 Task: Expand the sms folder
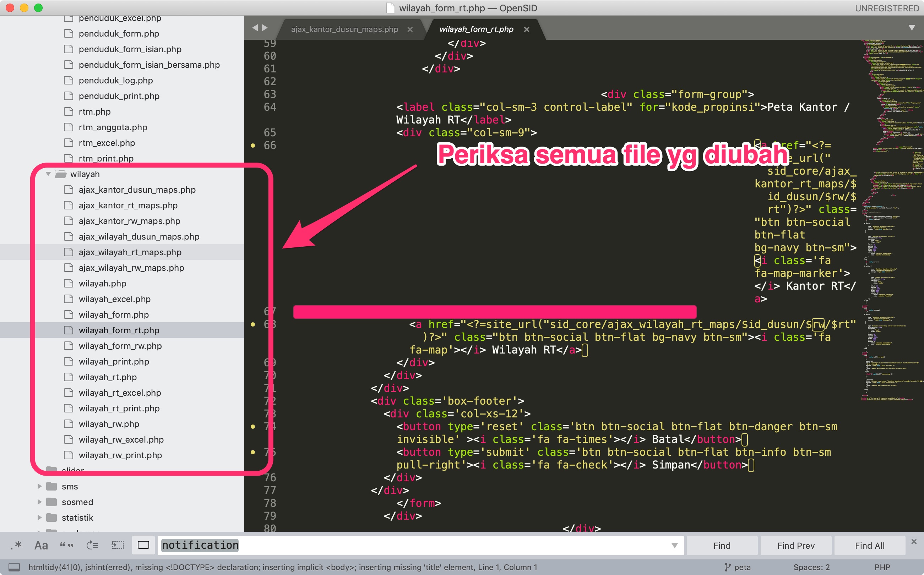click(39, 486)
